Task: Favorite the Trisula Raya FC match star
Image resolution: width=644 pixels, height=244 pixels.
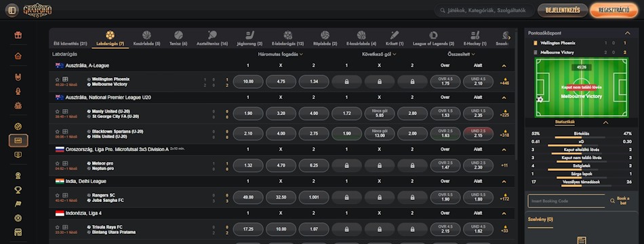Action: pos(58,227)
